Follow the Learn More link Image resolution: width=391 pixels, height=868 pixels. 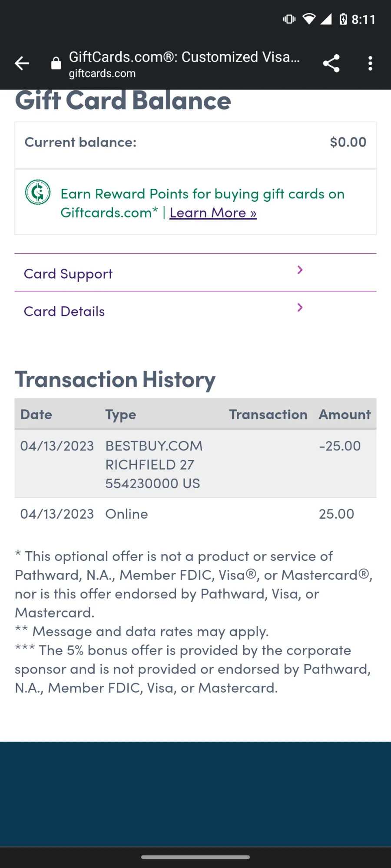point(213,213)
